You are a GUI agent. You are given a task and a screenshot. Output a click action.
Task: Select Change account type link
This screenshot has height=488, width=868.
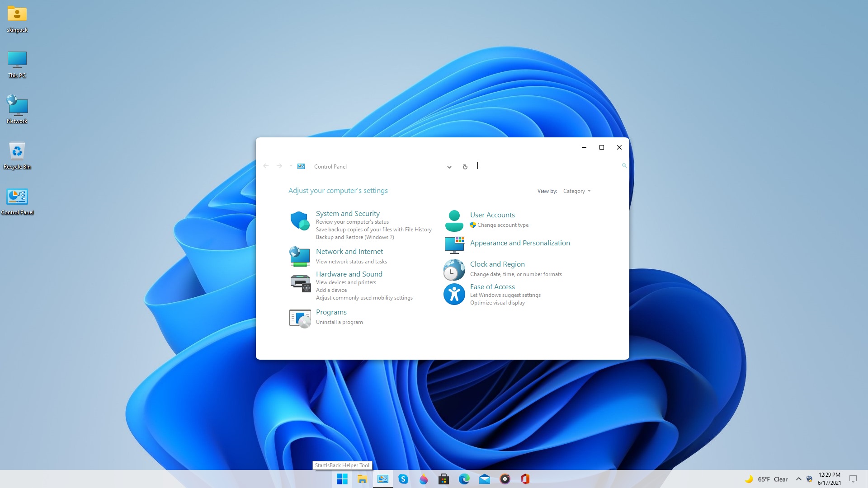[503, 225]
